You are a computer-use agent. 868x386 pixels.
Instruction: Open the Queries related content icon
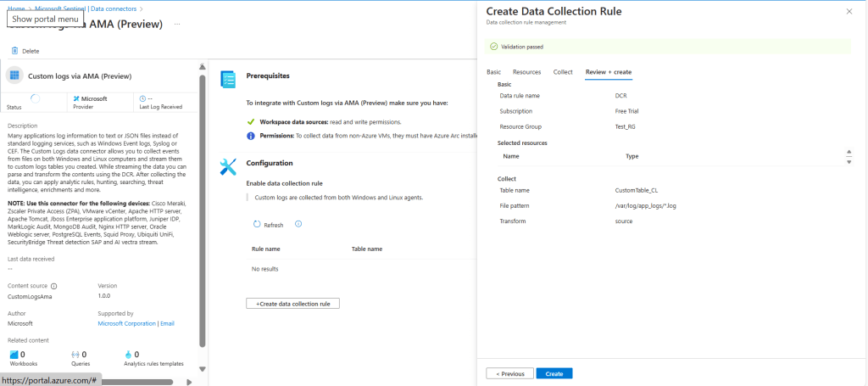pos(75,355)
